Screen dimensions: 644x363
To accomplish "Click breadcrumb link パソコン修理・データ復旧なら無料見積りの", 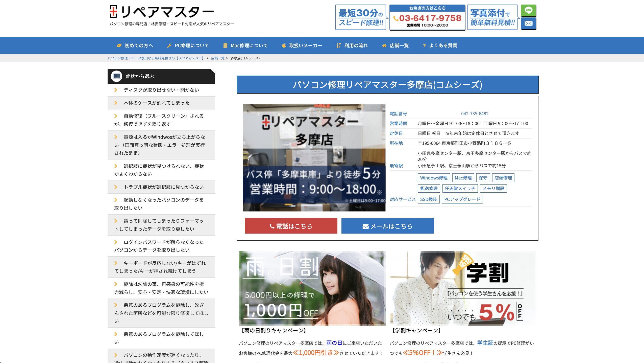I will coord(156,58).
